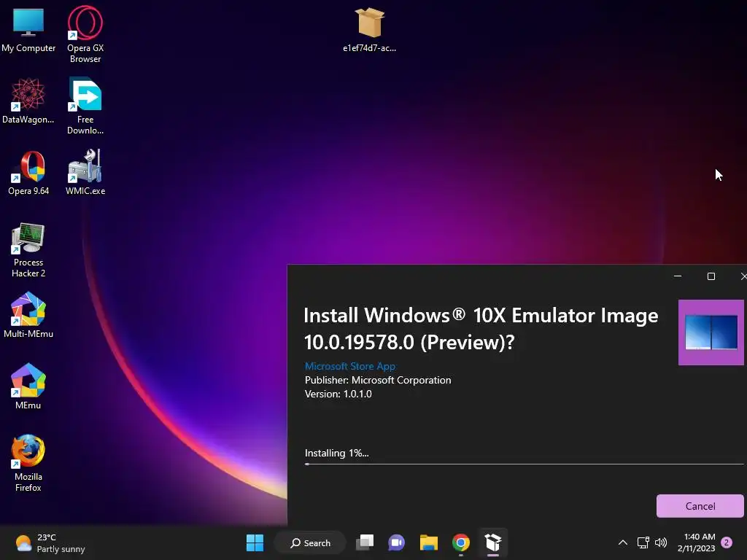Viewport: 747px width, 560px height.
Task: Select the Multi-MEmu desktop icon
Action: tap(28, 315)
